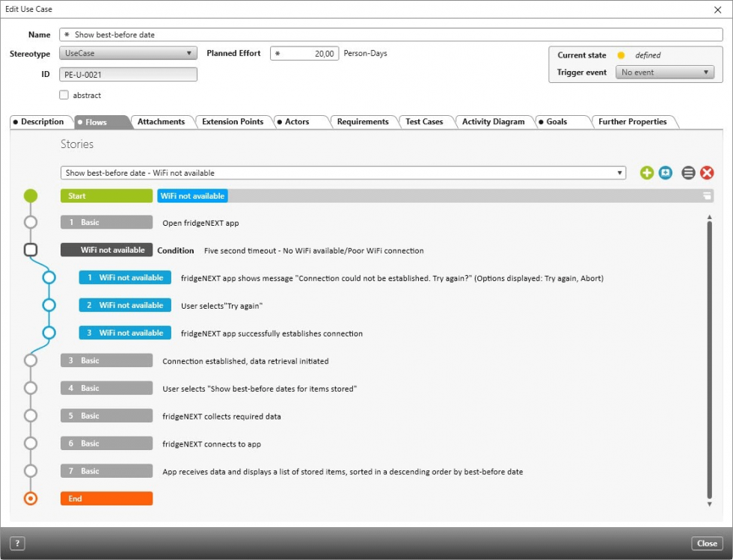Open the story options hamburger menu icon
Image resolution: width=733 pixels, height=560 pixels.
(687, 172)
